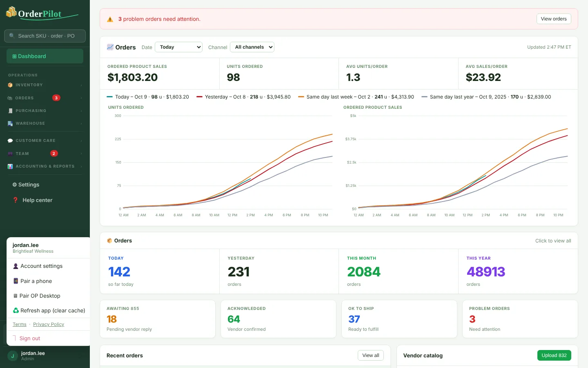Image resolution: width=588 pixels, height=368 pixels.
Task: Select Refresh app (clear cache)
Action: pyautogui.click(x=48, y=311)
